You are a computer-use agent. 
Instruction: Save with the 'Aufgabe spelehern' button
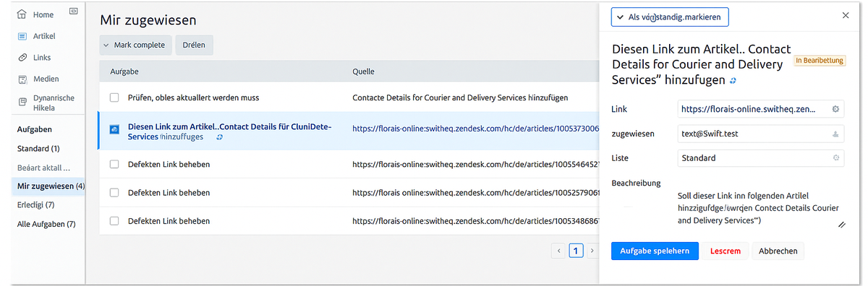(655, 251)
